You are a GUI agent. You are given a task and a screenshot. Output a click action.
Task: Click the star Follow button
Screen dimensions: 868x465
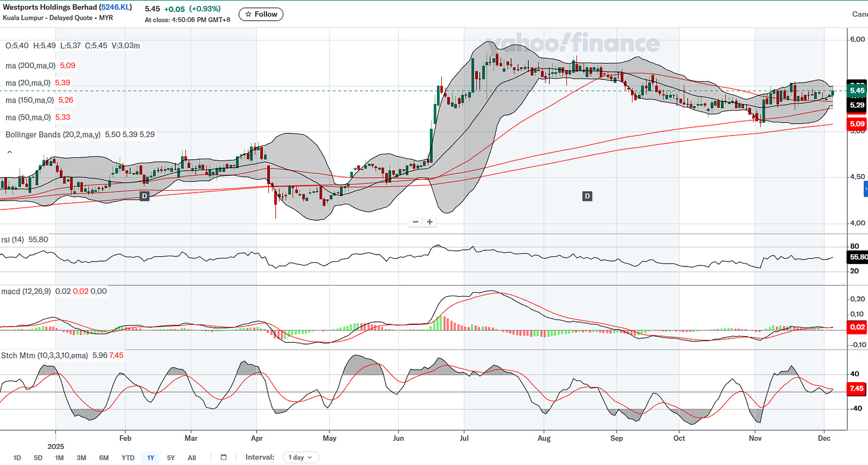[261, 14]
